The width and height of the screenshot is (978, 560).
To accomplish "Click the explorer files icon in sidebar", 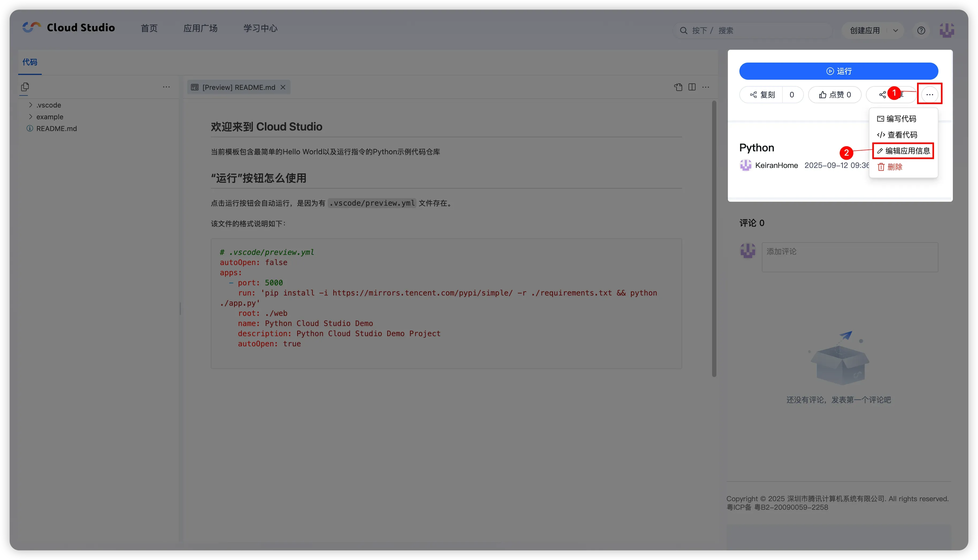I will tap(25, 87).
